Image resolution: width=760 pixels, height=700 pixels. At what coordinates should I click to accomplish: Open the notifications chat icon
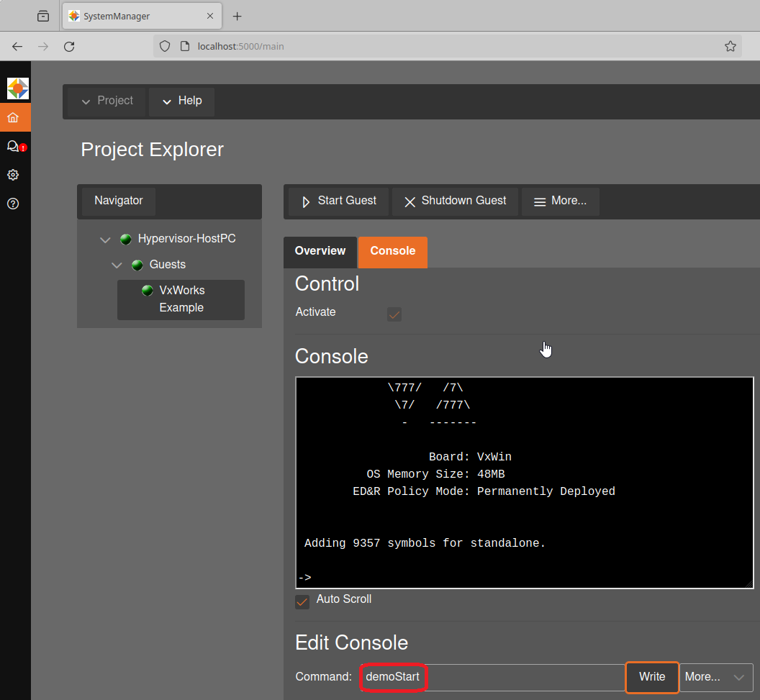(13, 146)
